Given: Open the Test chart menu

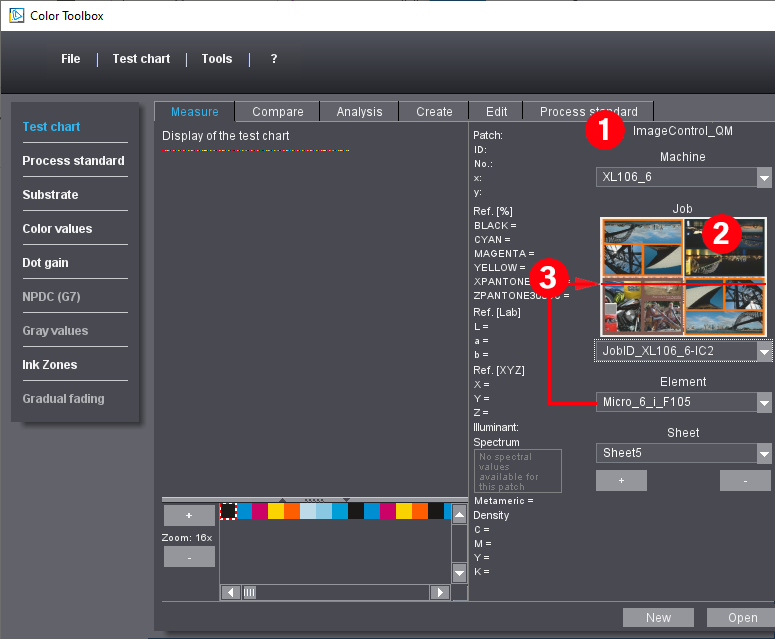Looking at the screenshot, I should (141, 59).
